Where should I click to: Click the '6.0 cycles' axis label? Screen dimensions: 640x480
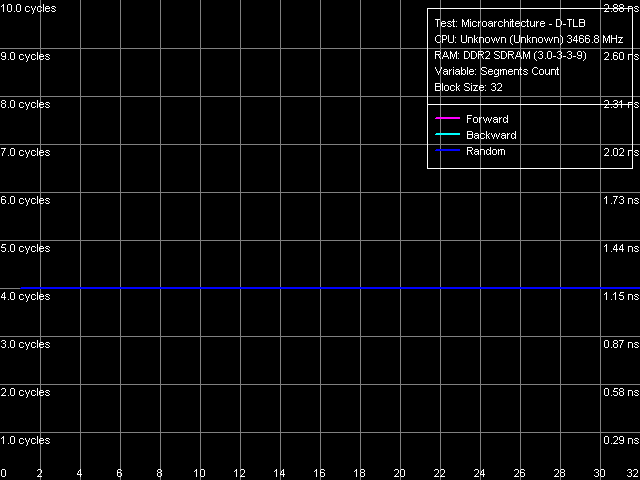pyautogui.click(x=25, y=200)
